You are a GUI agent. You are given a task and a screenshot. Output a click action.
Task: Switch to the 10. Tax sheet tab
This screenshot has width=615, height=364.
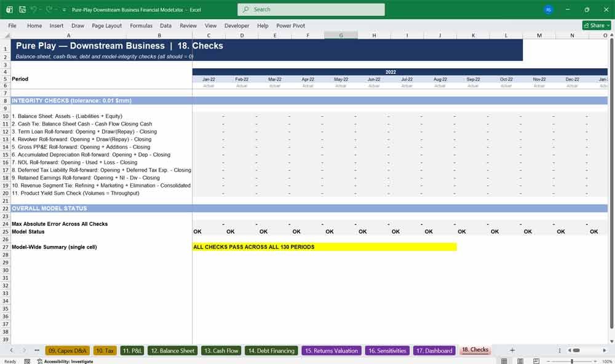[105, 350]
